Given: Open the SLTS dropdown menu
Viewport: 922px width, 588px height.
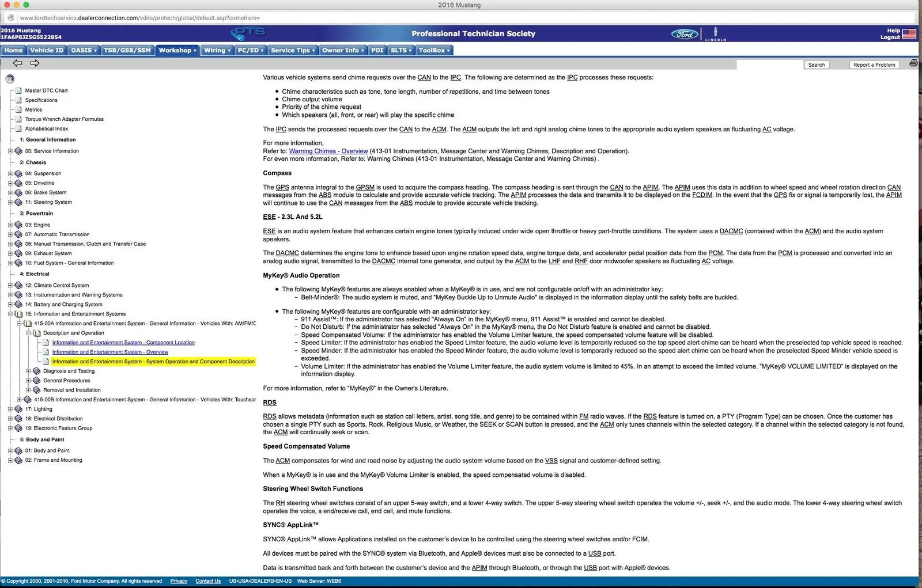Looking at the screenshot, I should (x=401, y=50).
